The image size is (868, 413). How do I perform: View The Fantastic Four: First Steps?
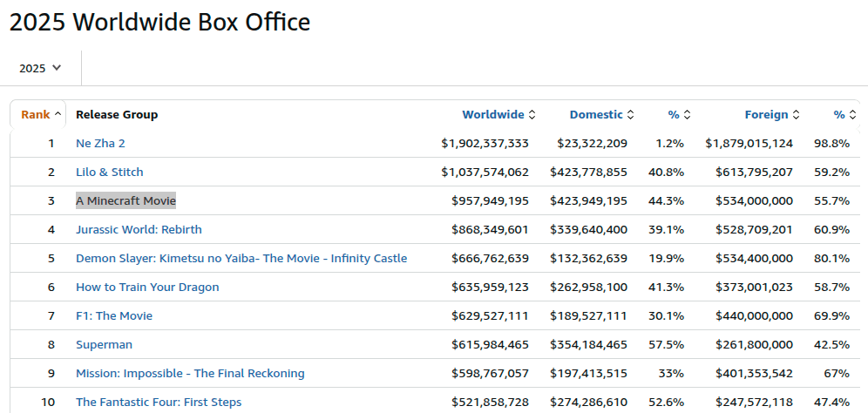[159, 402]
